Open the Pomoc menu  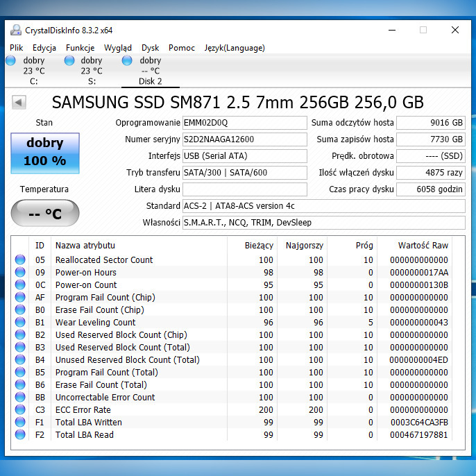point(182,48)
